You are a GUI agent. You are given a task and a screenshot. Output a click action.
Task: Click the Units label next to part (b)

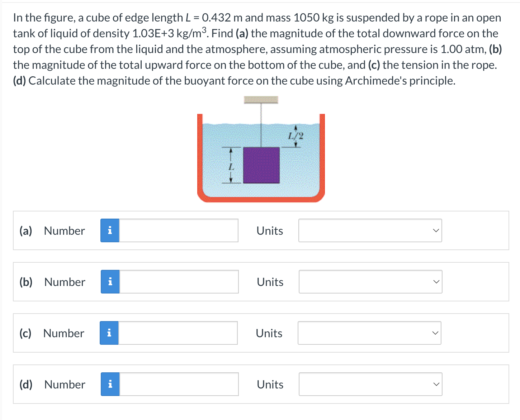pos(270,282)
